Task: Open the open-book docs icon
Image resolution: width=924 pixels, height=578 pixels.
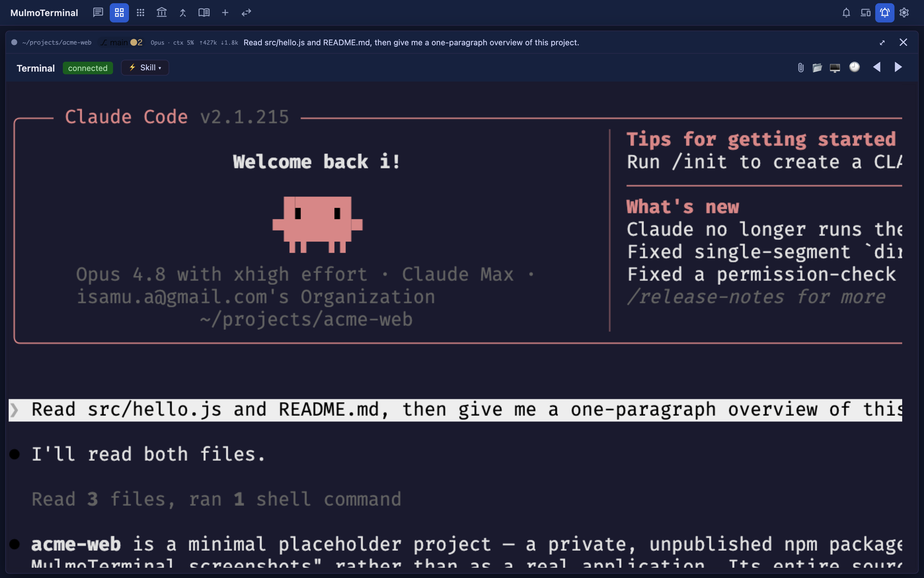Action: 204,13
